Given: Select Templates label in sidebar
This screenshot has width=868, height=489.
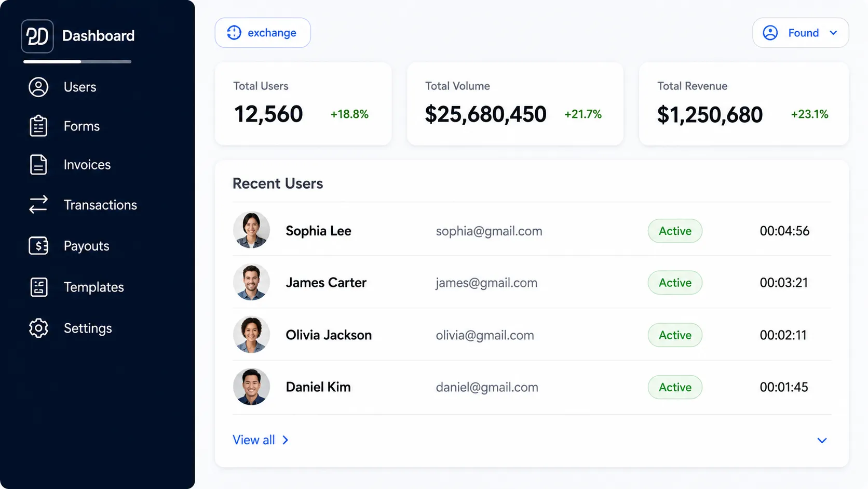Looking at the screenshot, I should click(x=93, y=287).
